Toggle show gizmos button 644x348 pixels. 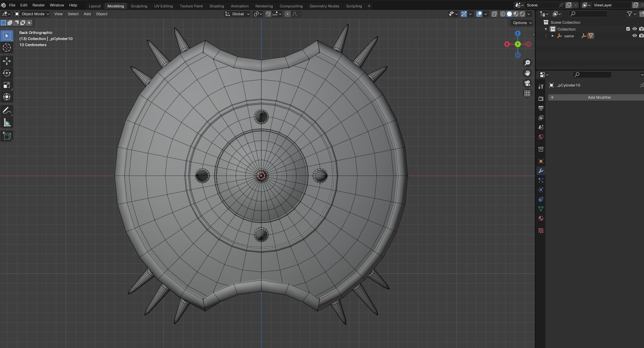click(464, 14)
